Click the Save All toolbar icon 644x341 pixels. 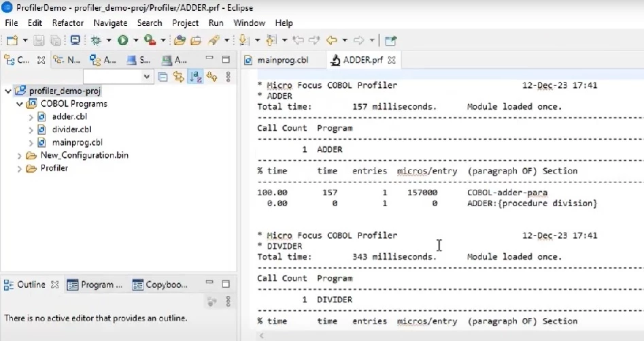tap(55, 40)
